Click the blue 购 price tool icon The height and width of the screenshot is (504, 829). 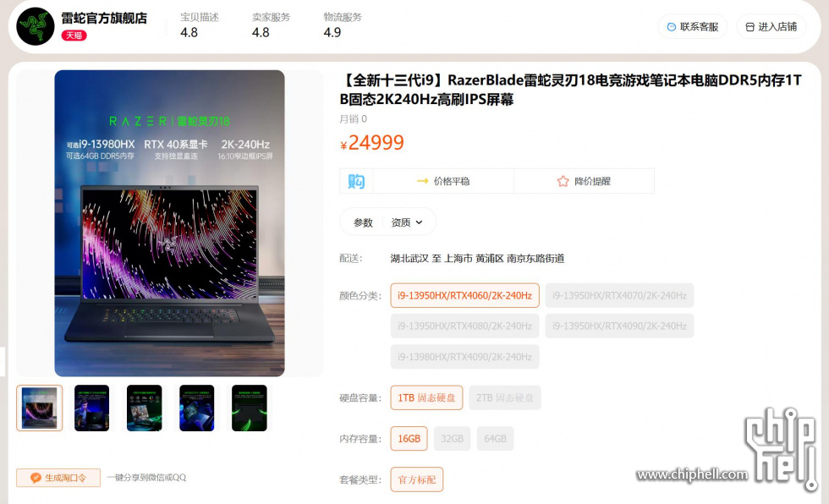(356, 181)
